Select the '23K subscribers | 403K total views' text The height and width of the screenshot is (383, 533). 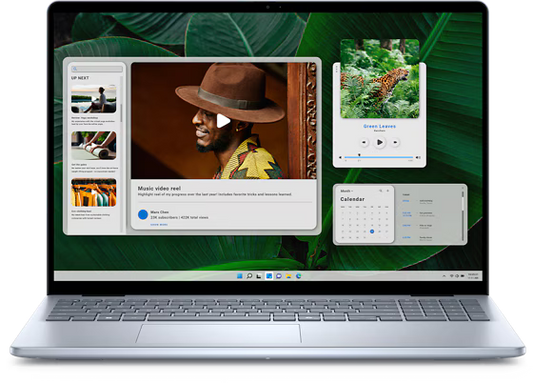(x=179, y=217)
